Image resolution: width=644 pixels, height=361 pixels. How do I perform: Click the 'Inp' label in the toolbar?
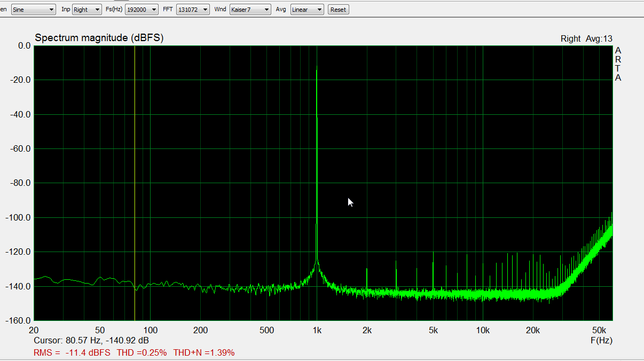66,10
